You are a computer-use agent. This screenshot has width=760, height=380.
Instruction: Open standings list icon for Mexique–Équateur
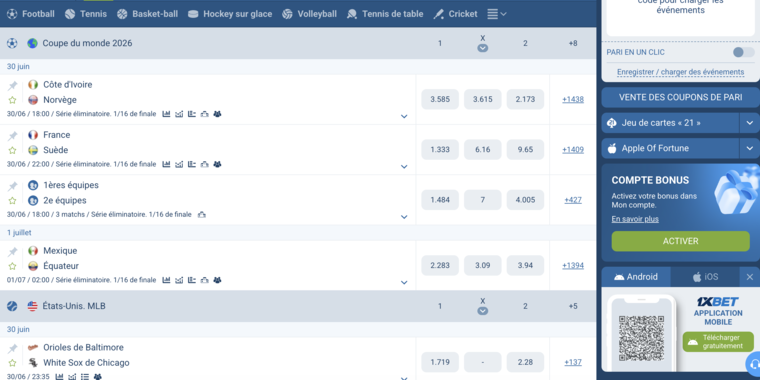coord(191,280)
